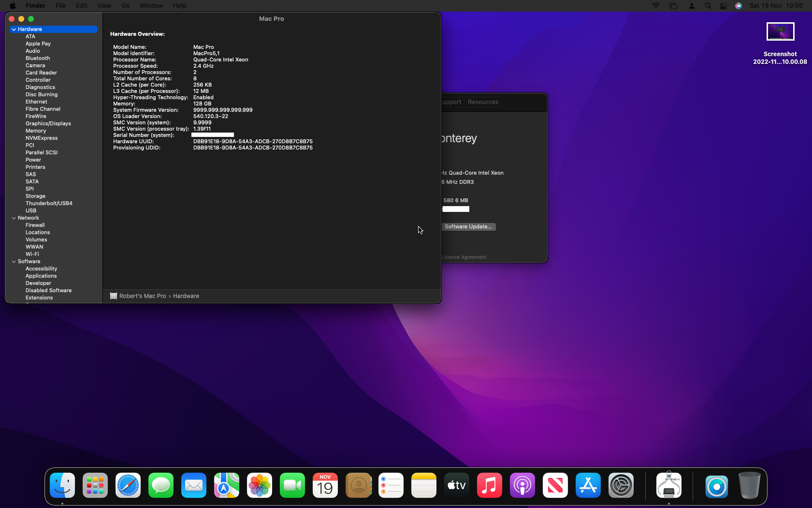This screenshot has height=508, width=812.
Task: Open Control Centre in menu bar
Action: (x=724, y=6)
